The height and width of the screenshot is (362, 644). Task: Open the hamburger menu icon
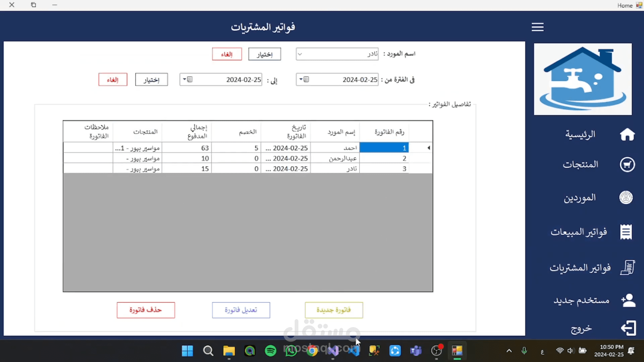click(x=537, y=27)
